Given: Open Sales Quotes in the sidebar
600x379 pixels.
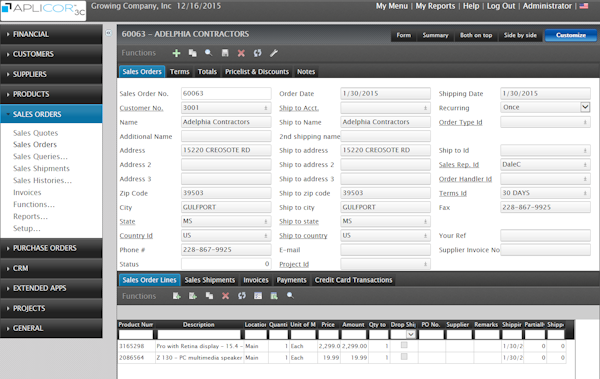Looking at the screenshot, I should [x=36, y=133].
